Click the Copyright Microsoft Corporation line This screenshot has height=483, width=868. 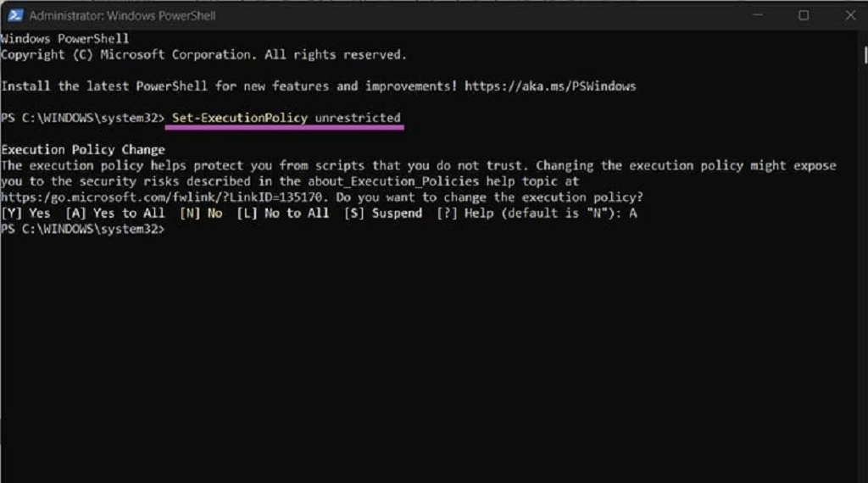point(203,55)
